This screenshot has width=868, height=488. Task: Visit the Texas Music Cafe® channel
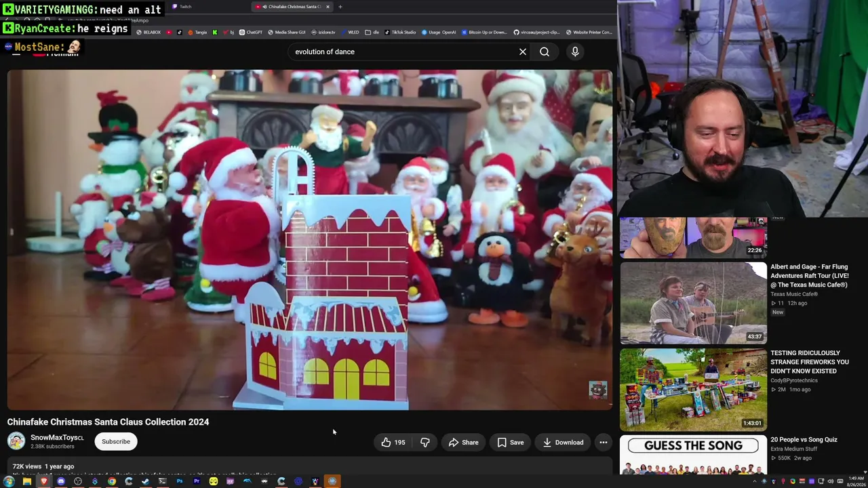click(x=794, y=294)
